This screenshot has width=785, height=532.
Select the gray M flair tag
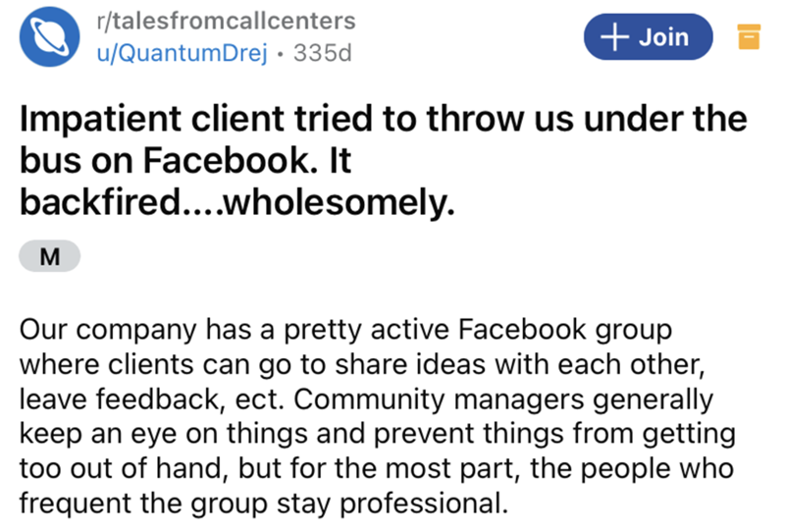[x=49, y=257]
